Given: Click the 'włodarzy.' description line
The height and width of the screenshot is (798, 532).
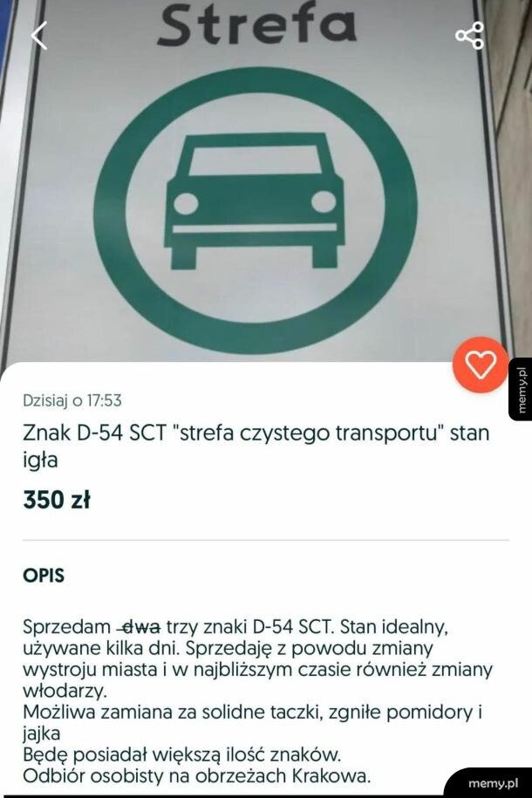Looking at the screenshot, I should tap(65, 691).
